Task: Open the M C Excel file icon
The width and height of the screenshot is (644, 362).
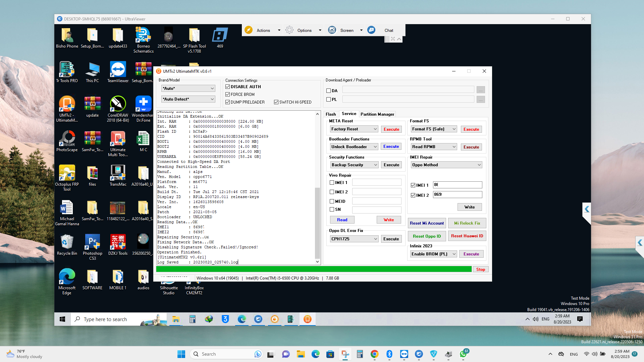Action: pos(143,141)
